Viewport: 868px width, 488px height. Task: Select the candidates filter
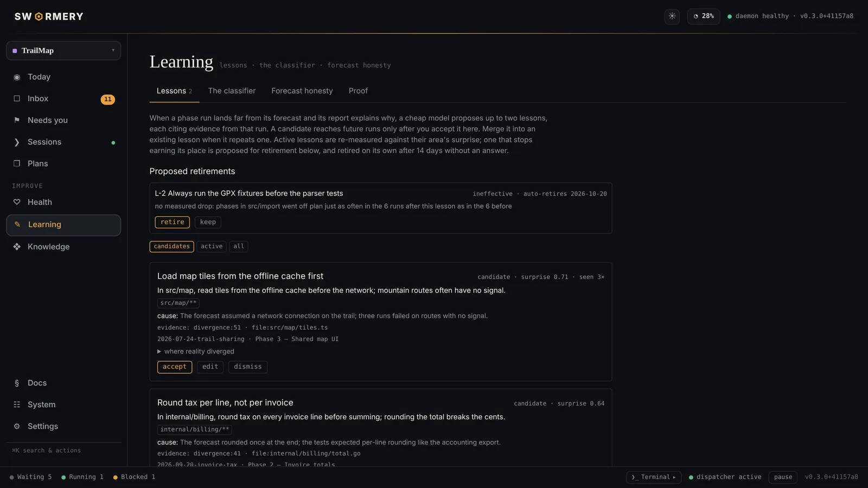[x=171, y=247]
